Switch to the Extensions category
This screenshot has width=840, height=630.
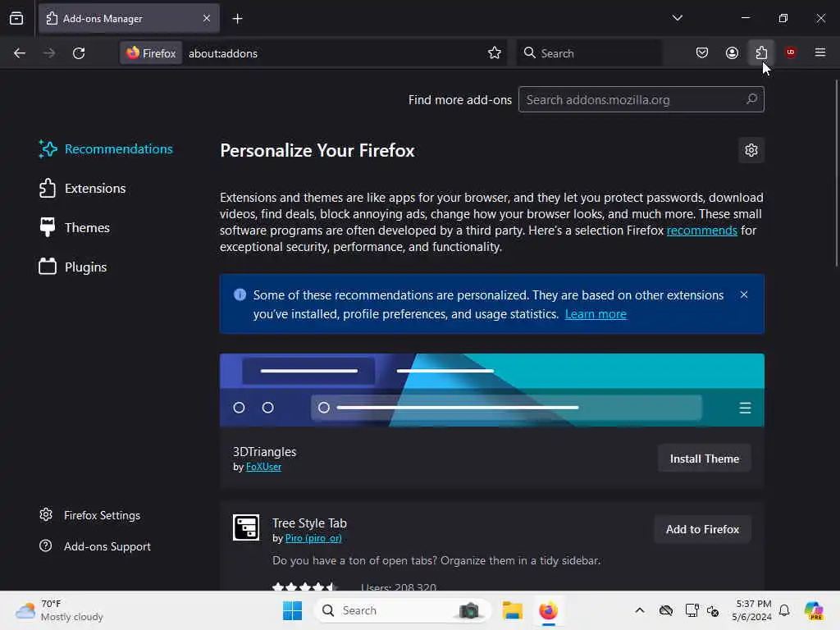coord(83,189)
